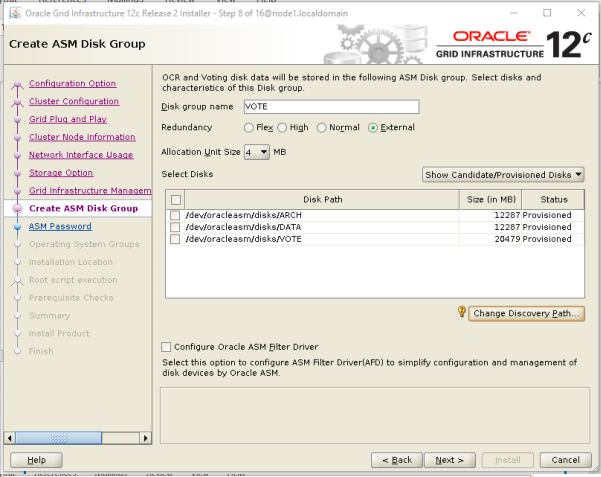Click the Size (in MB) column header
Screen dimensions: 601x477
[x=491, y=200]
